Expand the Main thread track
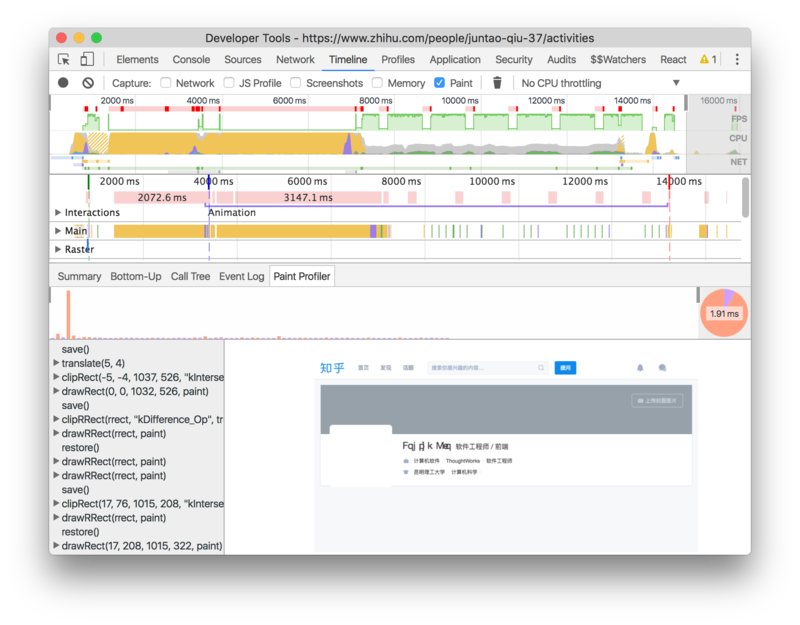Screen dimensions: 800x625 pos(58,231)
